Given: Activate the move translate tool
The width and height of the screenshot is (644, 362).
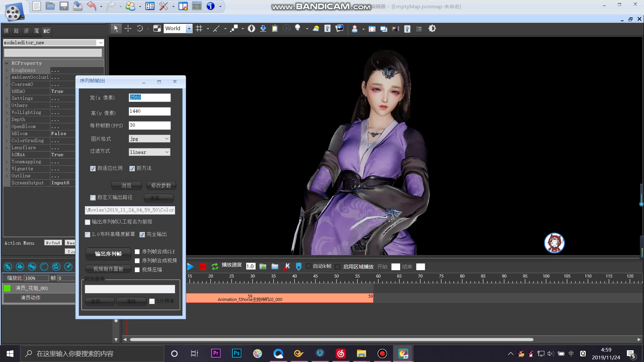Looking at the screenshot, I should click(128, 28).
